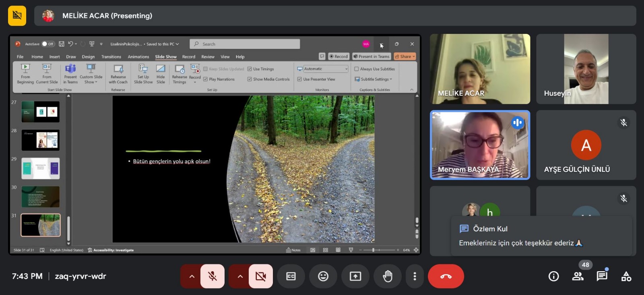
Task: Open the Transitions ribbon tab
Action: click(x=111, y=57)
